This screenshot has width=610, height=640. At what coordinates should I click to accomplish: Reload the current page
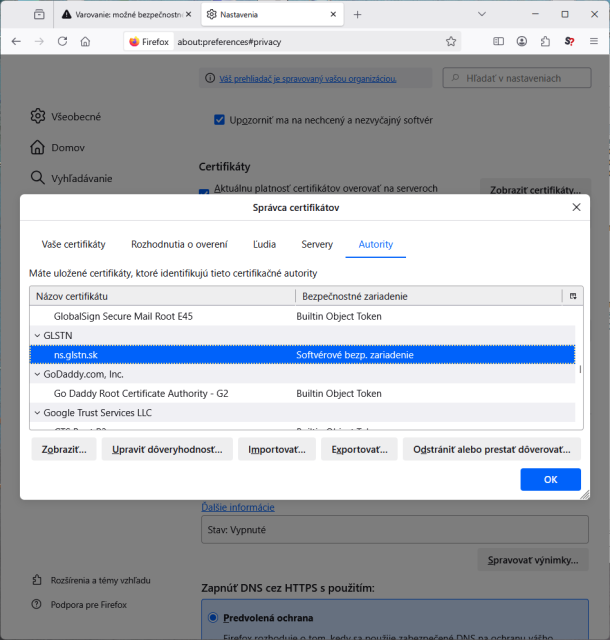click(x=62, y=41)
